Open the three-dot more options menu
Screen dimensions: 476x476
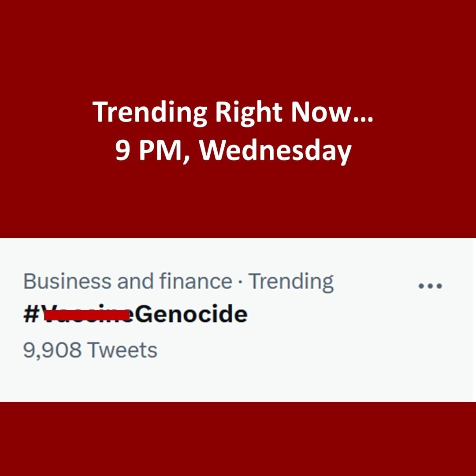click(430, 286)
